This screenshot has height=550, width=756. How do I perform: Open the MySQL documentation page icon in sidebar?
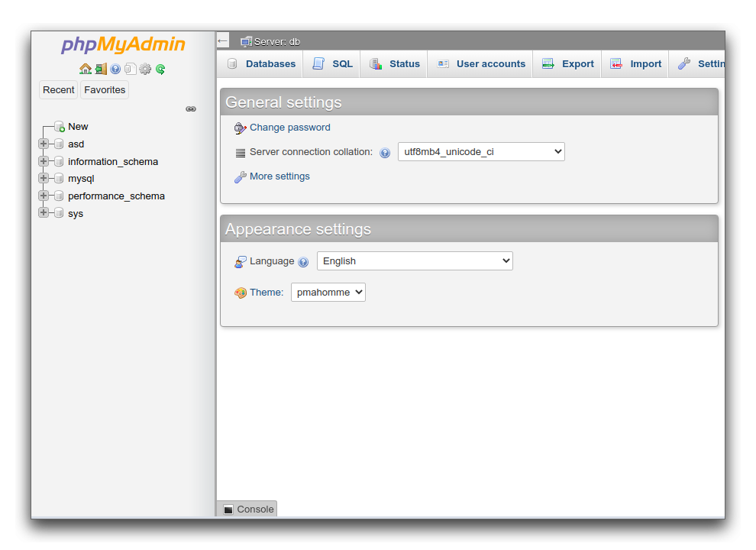130,69
